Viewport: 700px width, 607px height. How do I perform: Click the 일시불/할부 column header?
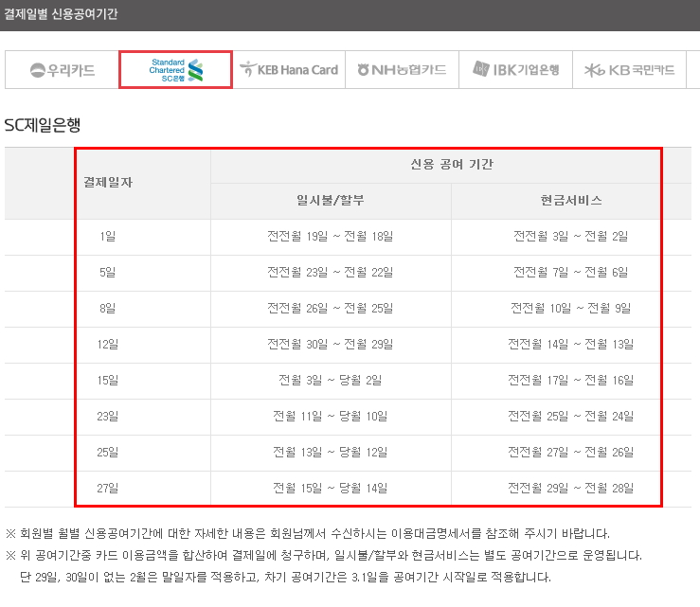tap(330, 201)
